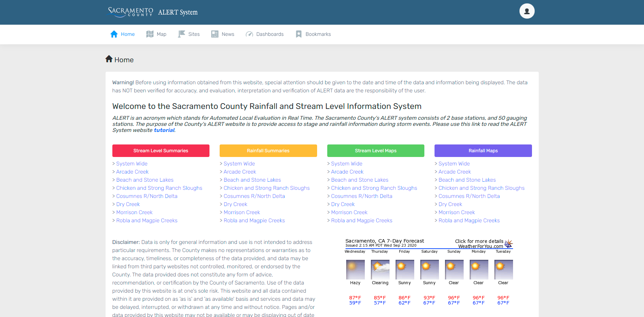Click Wednesday's Hazy forecast thumbnail
Viewport: 644px width, 317px height.
click(355, 269)
